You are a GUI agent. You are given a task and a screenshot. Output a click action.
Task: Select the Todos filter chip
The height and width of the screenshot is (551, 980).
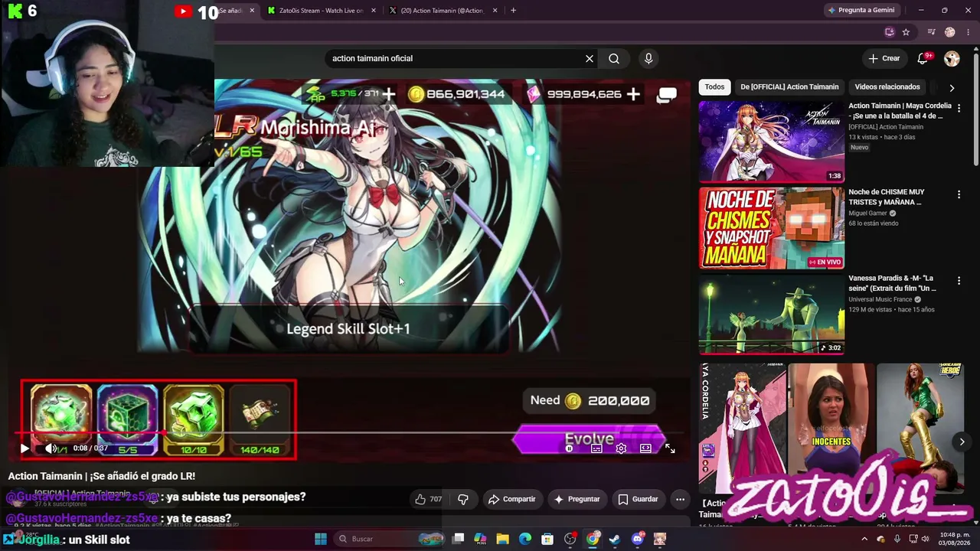click(x=714, y=86)
